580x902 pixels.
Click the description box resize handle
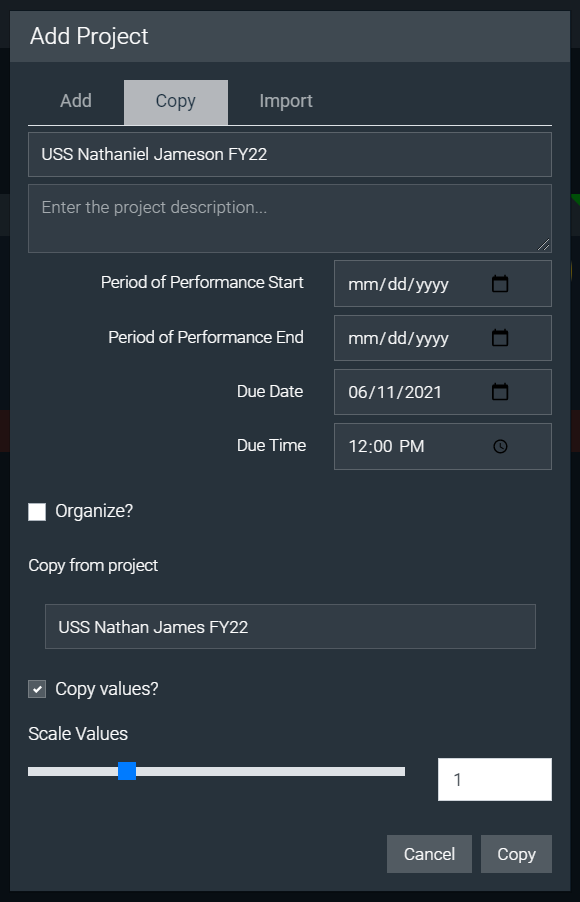[x=544, y=245]
